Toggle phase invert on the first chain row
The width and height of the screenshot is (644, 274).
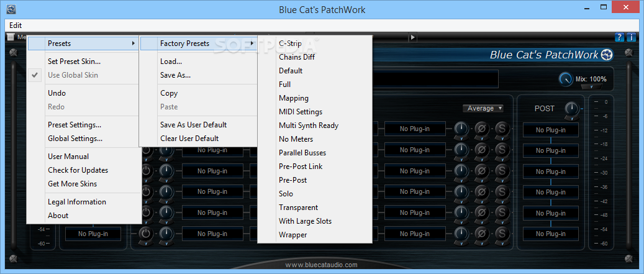point(482,129)
